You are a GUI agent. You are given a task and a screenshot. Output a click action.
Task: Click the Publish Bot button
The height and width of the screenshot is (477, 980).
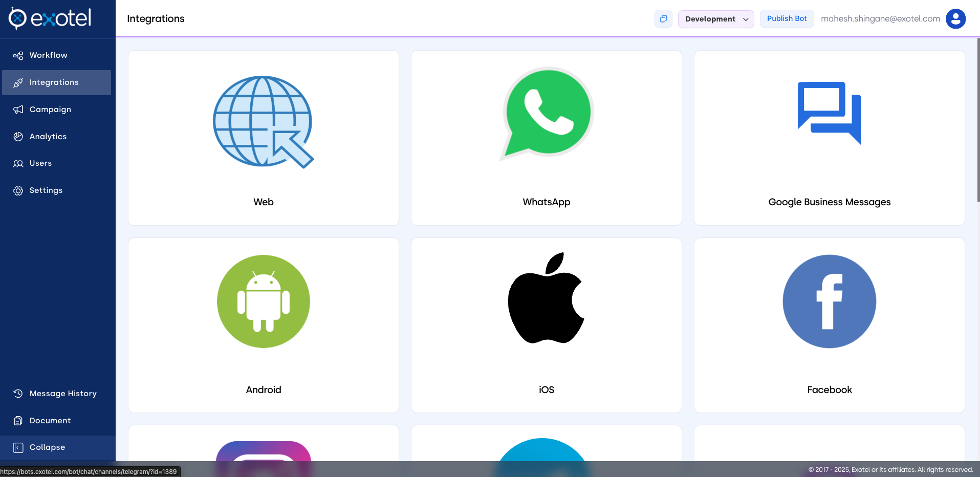(x=787, y=18)
